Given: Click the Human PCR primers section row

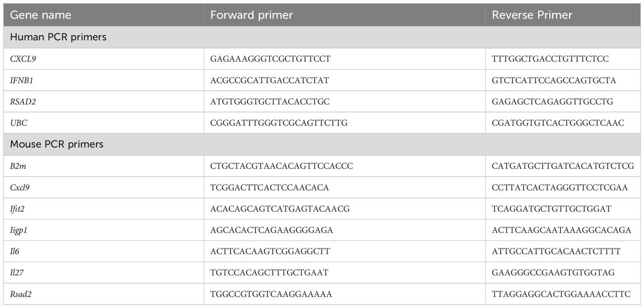Looking at the screenshot, I should point(322,37).
